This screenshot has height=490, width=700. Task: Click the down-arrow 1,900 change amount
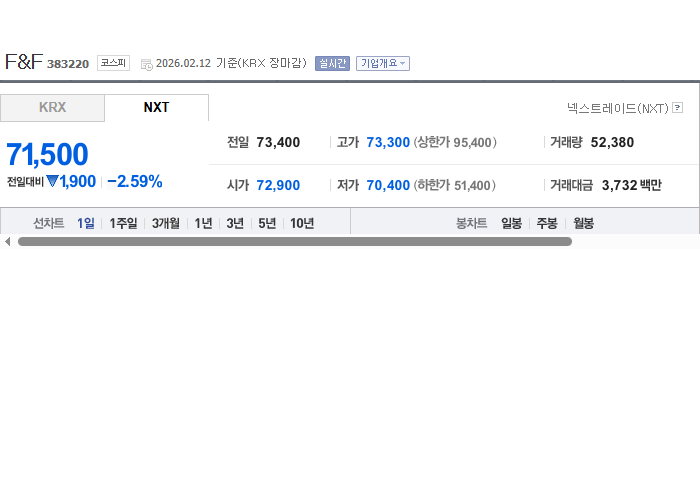71,182
